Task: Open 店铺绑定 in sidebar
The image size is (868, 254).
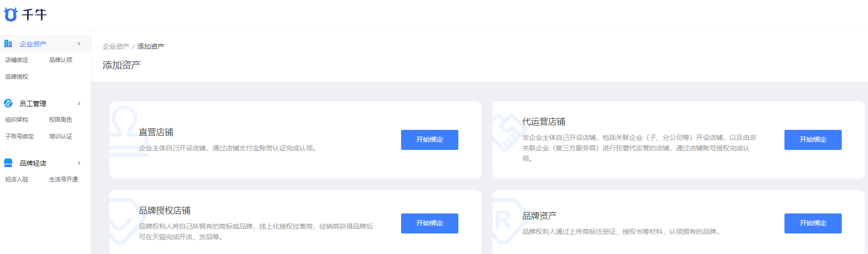Action: pyautogui.click(x=17, y=60)
